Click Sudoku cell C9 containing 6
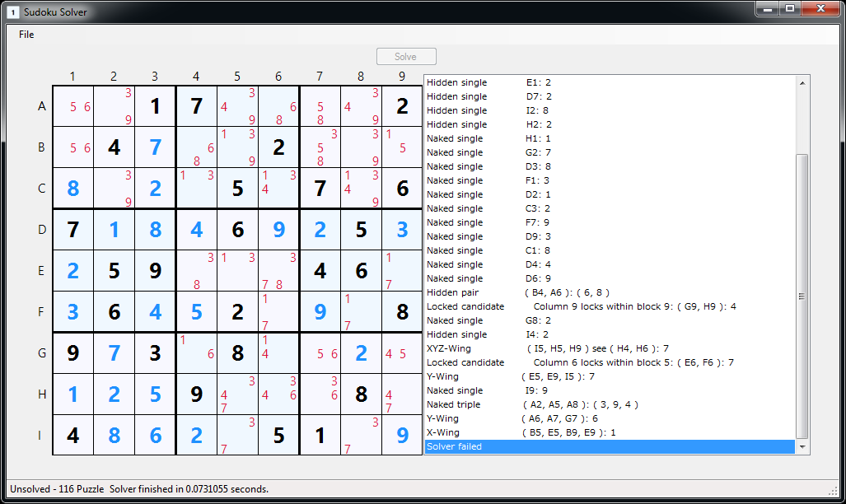Viewport: 846px width, 504px height. click(402, 189)
